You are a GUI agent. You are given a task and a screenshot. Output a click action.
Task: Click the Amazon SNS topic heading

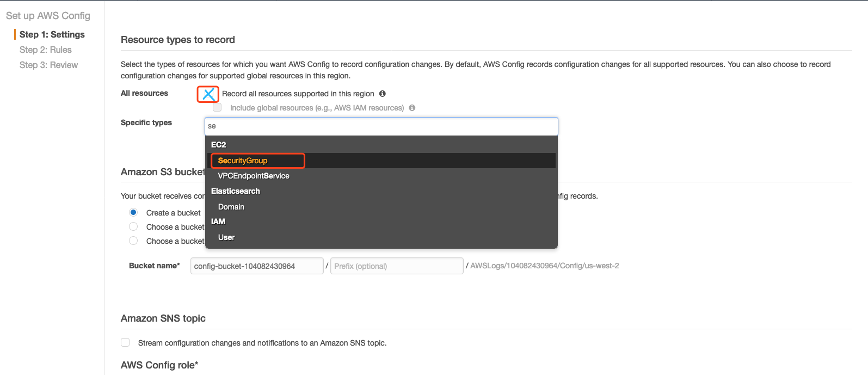[163, 318]
